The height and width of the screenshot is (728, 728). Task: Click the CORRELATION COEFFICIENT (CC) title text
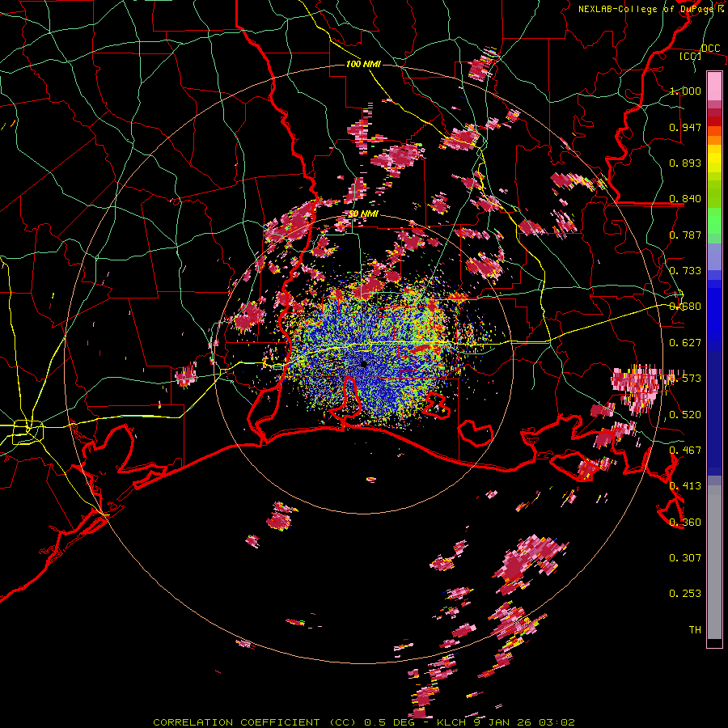point(255,722)
